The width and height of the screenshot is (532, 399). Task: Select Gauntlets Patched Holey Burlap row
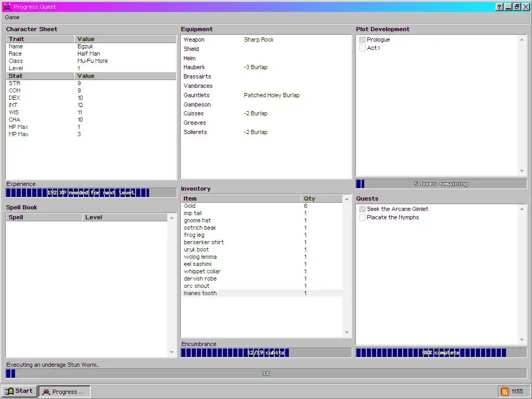click(x=266, y=96)
